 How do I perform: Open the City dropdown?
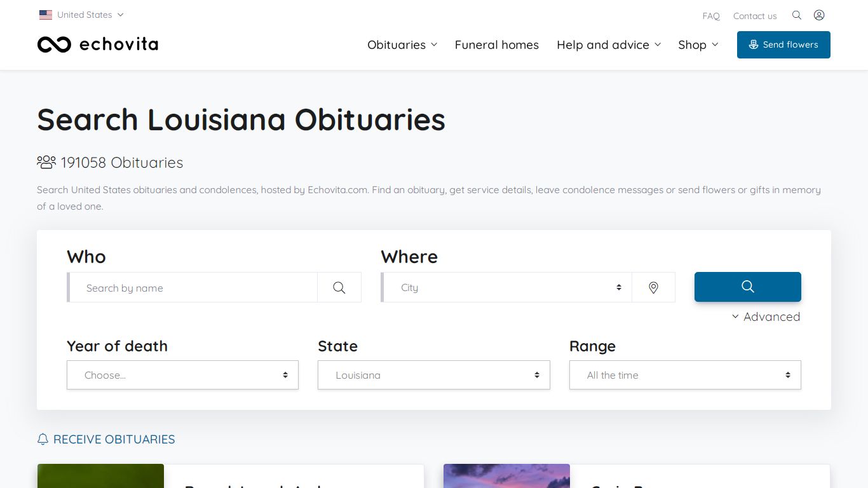click(506, 288)
